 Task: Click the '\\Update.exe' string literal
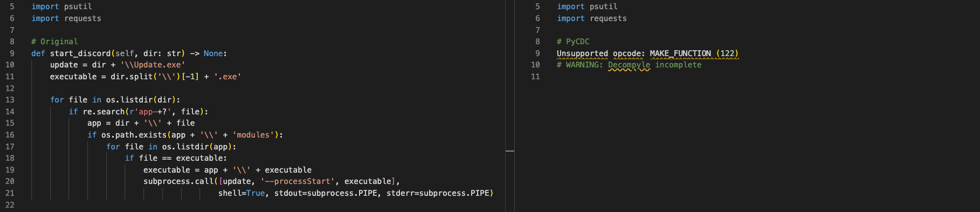pos(153,65)
